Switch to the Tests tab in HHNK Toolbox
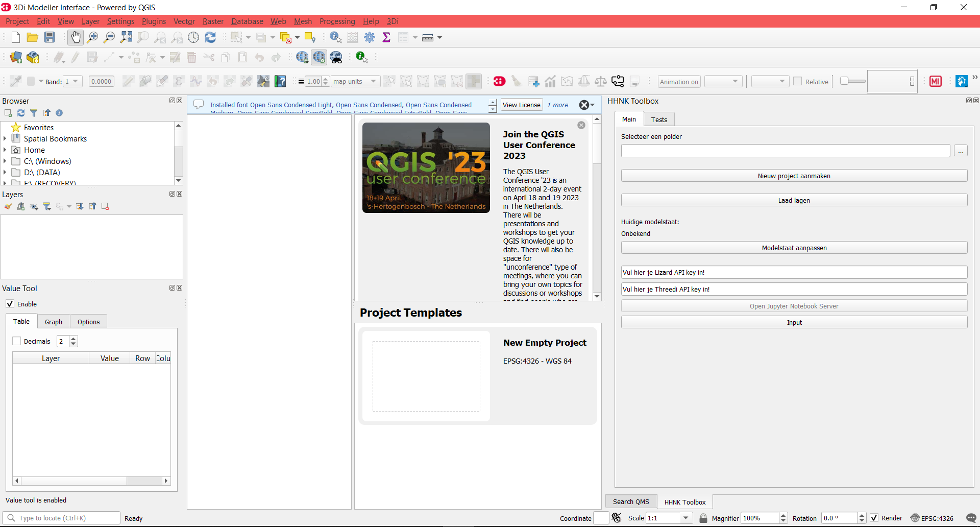The height and width of the screenshot is (527, 980). click(659, 119)
